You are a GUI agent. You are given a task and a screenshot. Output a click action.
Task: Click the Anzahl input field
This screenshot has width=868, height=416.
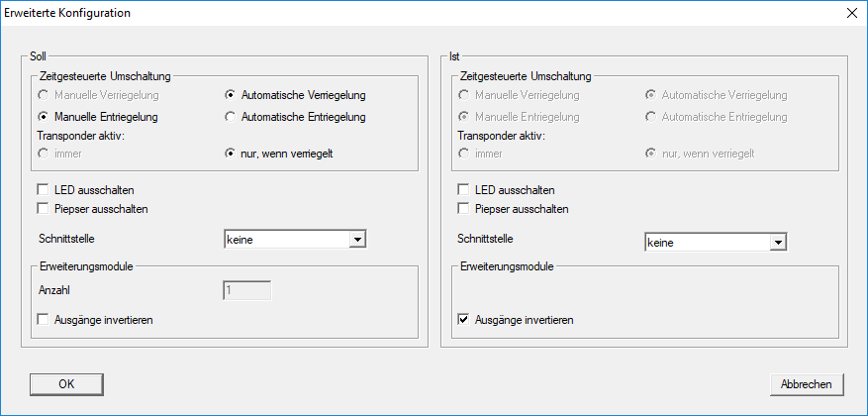point(246,291)
